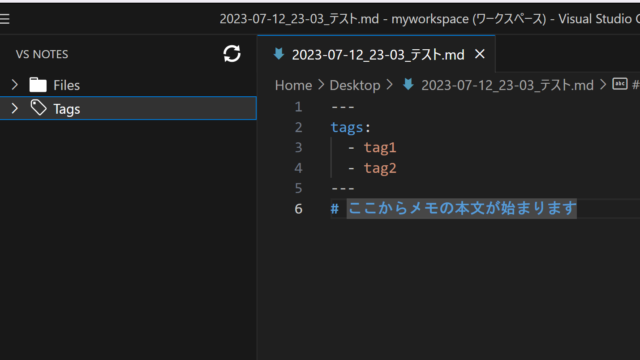Click line number 6 in the gutter

(x=298, y=209)
